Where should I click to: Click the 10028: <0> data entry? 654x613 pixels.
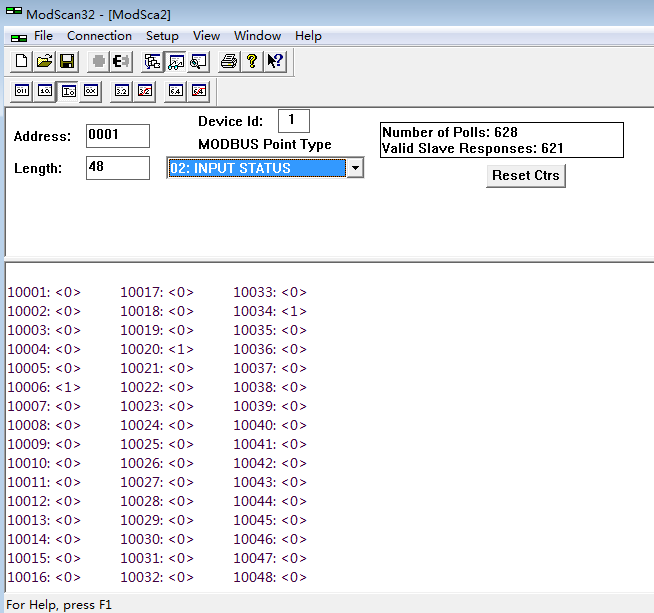(x=157, y=501)
